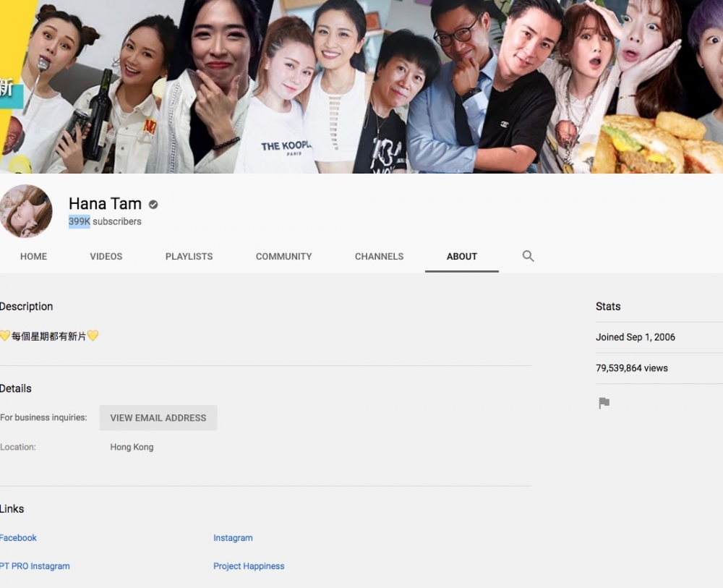The image size is (723, 588).
Task: Open the Facebook link
Action: (18, 538)
